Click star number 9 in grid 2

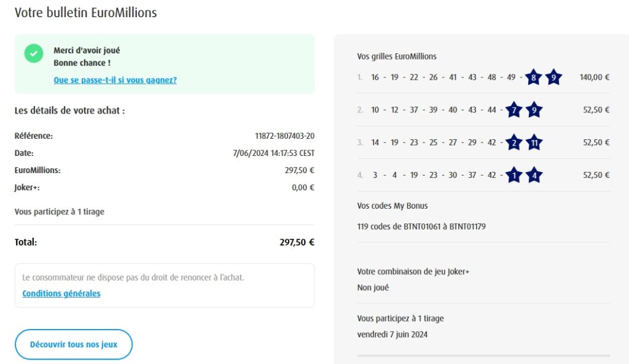pos(534,110)
